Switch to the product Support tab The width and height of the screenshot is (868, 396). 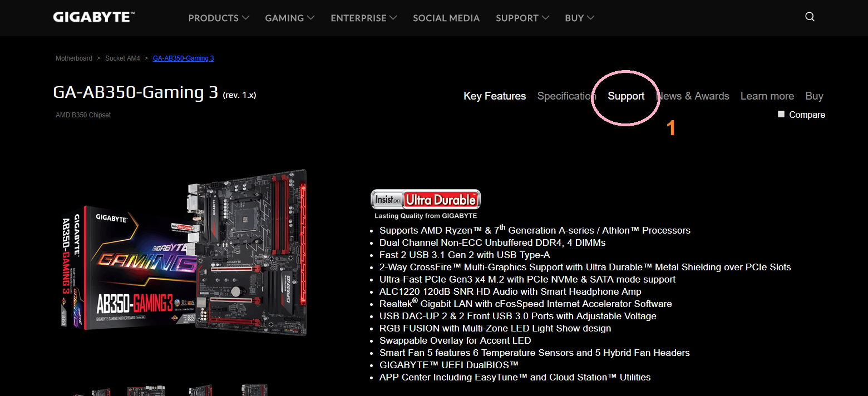(626, 96)
